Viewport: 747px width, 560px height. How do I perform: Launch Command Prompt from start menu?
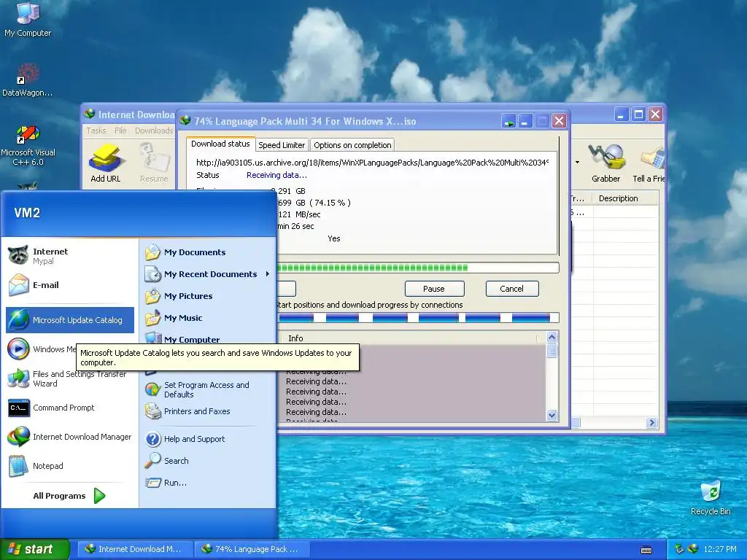[70, 408]
